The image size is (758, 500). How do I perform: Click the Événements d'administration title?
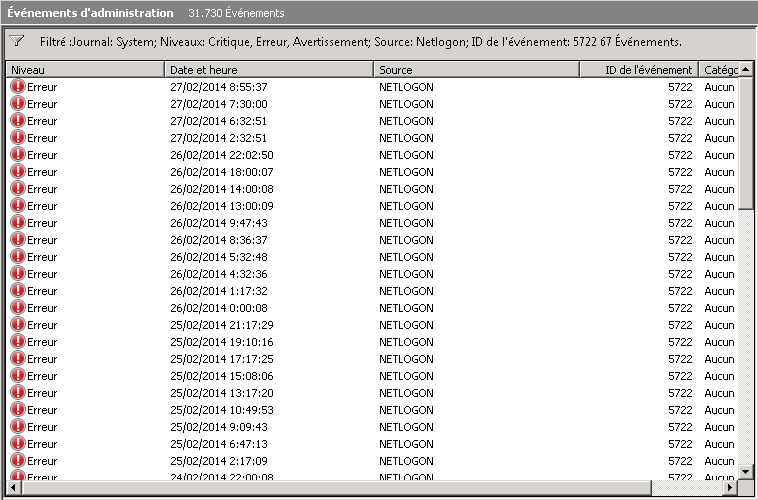tap(90, 13)
